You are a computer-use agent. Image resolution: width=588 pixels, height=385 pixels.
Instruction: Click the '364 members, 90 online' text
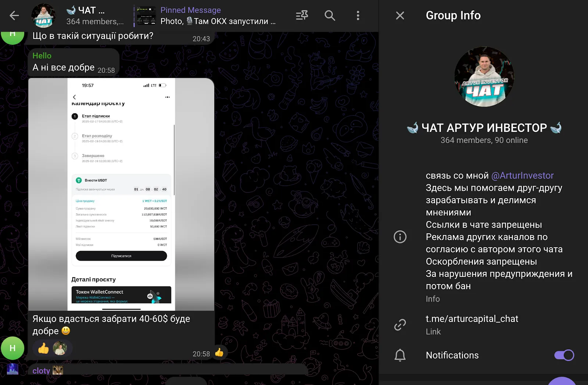click(484, 140)
